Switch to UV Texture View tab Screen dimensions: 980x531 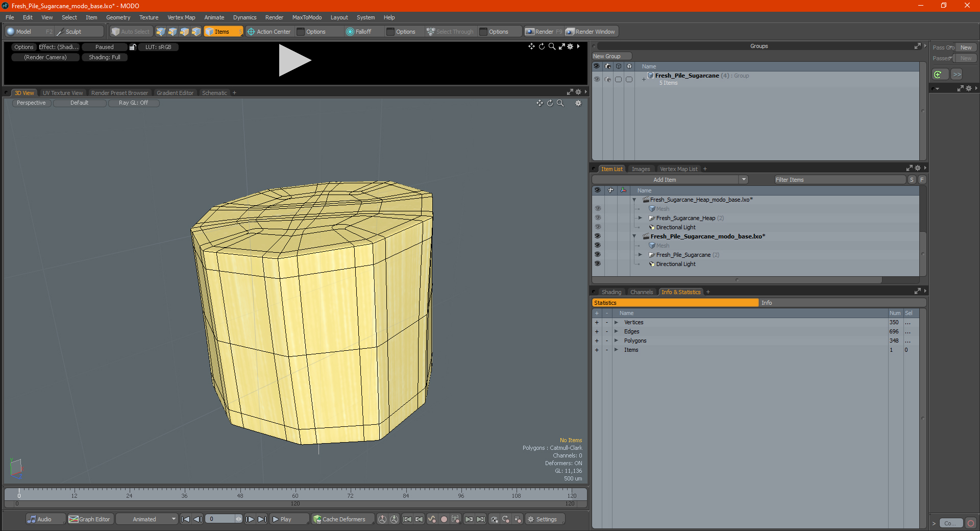pos(63,93)
